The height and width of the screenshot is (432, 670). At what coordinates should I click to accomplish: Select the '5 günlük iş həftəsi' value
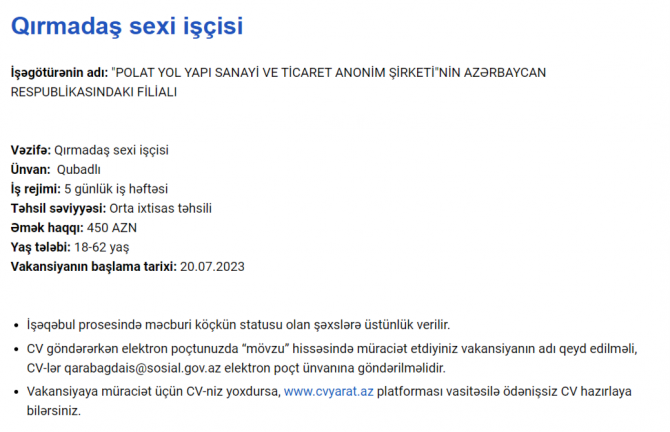[115, 188]
